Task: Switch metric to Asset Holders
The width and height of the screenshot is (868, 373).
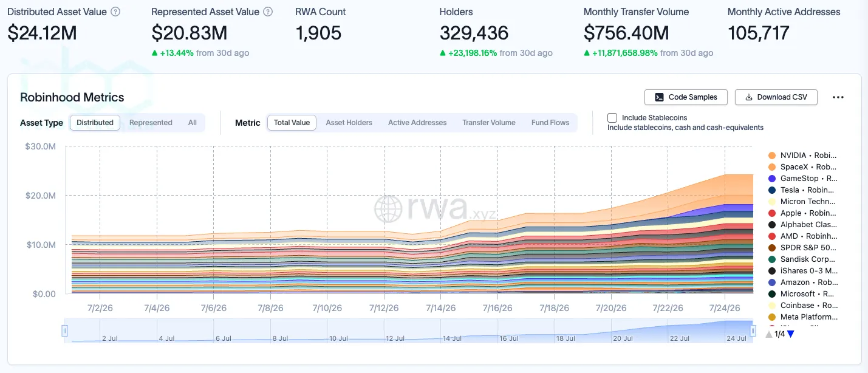Action: click(349, 123)
